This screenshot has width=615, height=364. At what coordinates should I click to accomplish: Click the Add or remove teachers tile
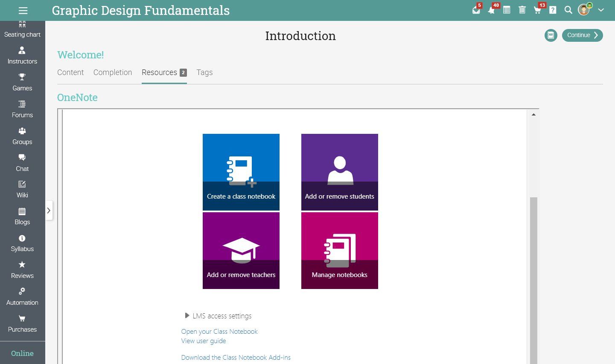pyautogui.click(x=241, y=251)
